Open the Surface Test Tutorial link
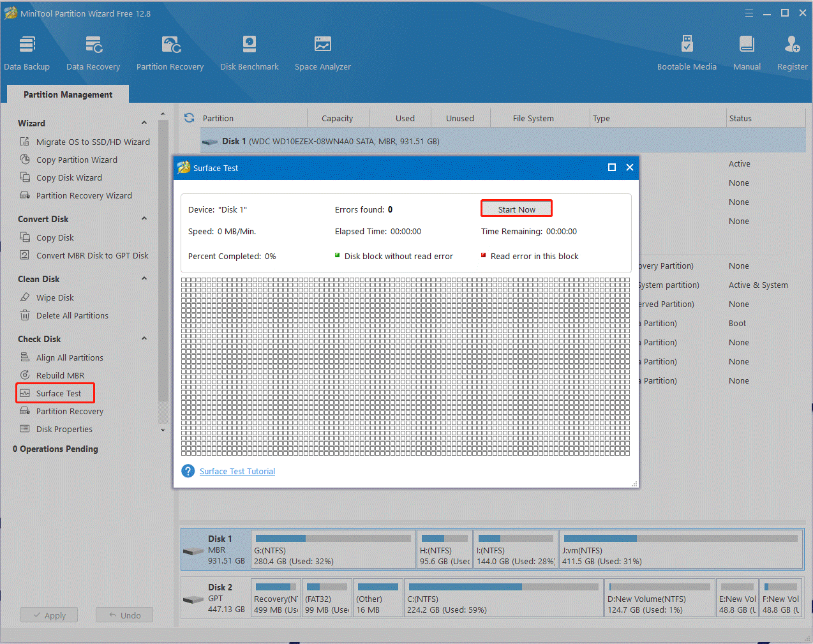This screenshot has height=644, width=813. point(237,471)
